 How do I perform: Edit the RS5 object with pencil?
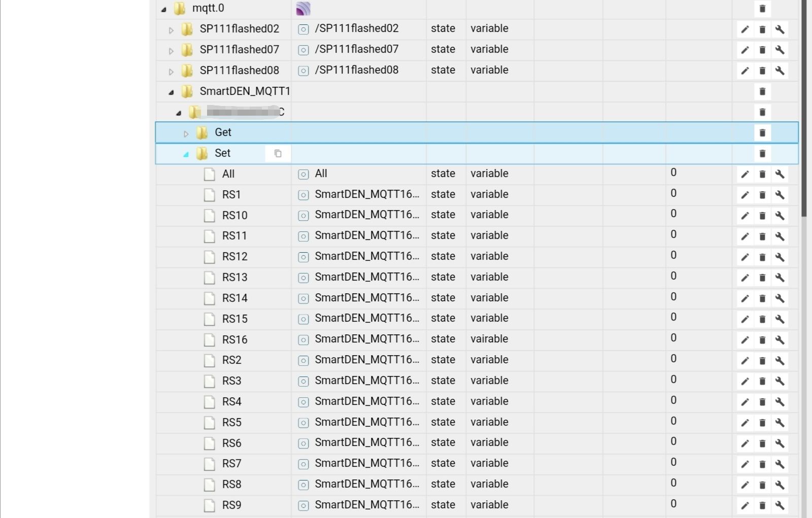point(745,423)
